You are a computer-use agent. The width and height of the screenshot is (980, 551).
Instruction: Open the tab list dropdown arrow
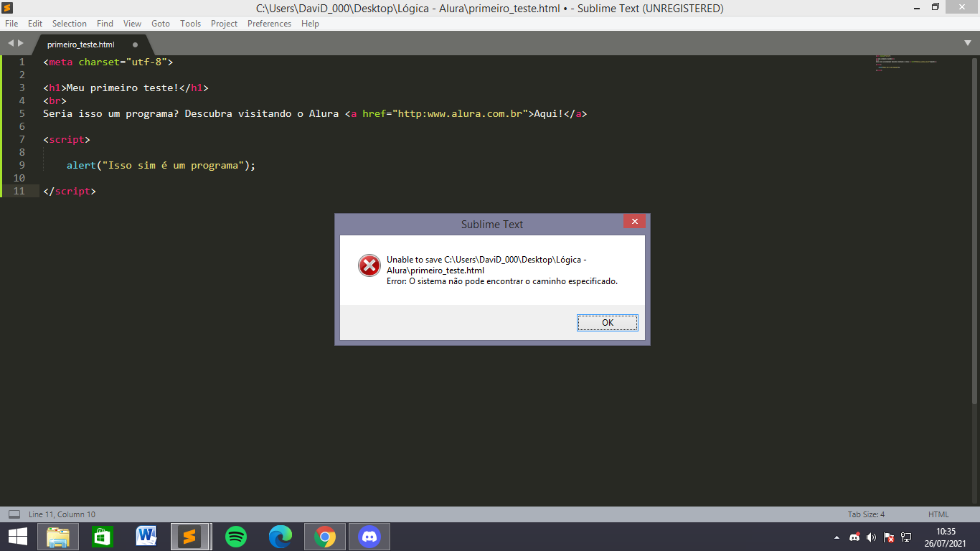[968, 44]
